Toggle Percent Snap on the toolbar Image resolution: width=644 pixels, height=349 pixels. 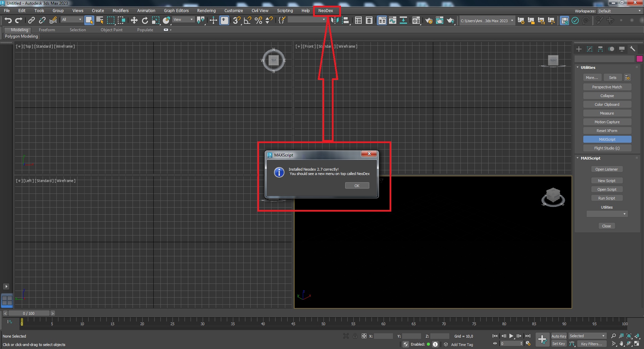(258, 20)
